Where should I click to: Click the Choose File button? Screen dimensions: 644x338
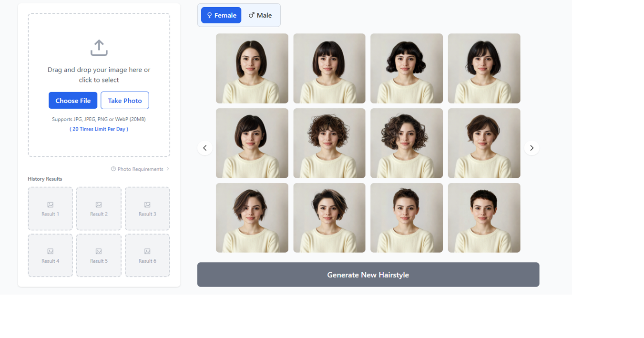point(73,101)
